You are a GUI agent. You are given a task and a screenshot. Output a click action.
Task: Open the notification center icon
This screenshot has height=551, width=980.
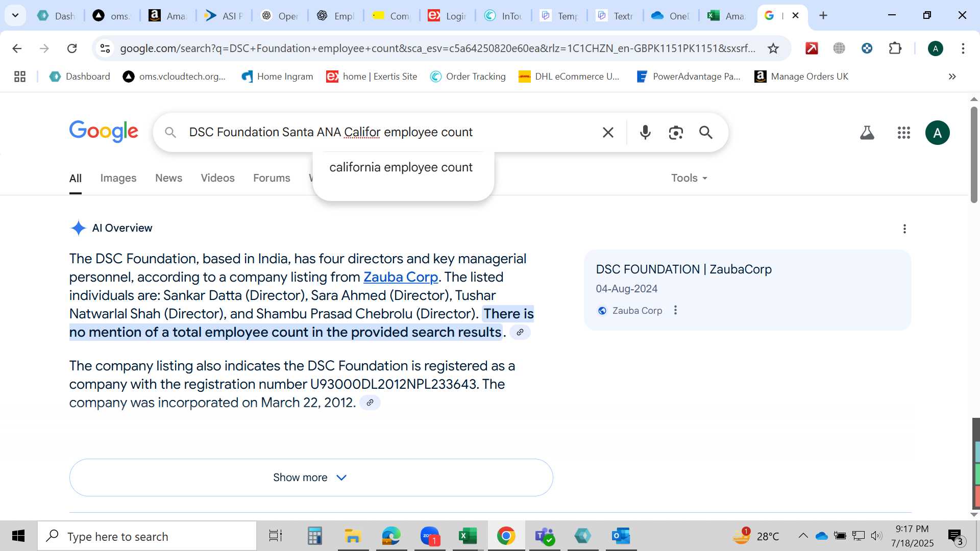[x=955, y=536]
